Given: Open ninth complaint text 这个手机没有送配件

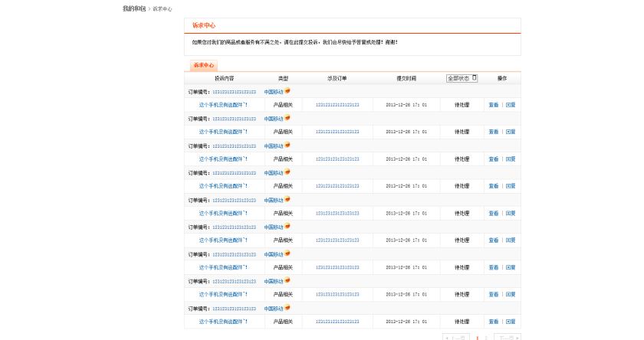Looking at the screenshot, I should [223, 322].
